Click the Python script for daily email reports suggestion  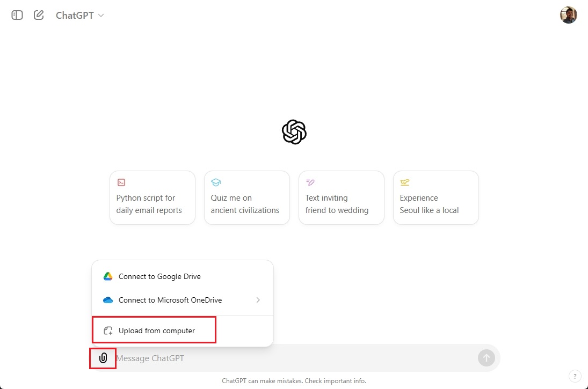click(152, 197)
